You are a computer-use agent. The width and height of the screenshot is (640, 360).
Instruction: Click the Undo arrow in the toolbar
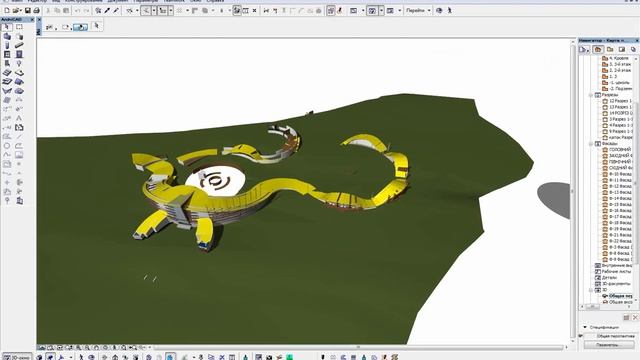click(77, 11)
